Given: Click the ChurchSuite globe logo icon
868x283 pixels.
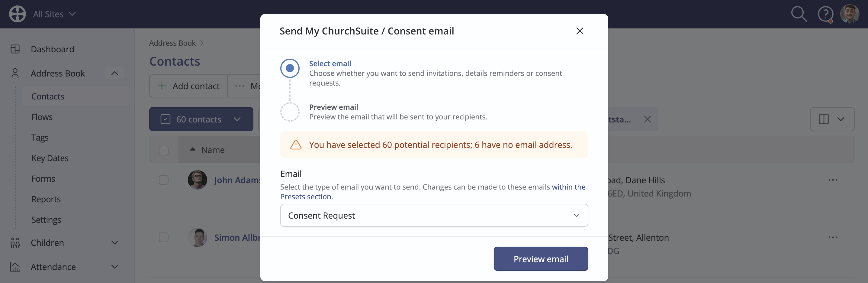Looking at the screenshot, I should pyautogui.click(x=17, y=14).
